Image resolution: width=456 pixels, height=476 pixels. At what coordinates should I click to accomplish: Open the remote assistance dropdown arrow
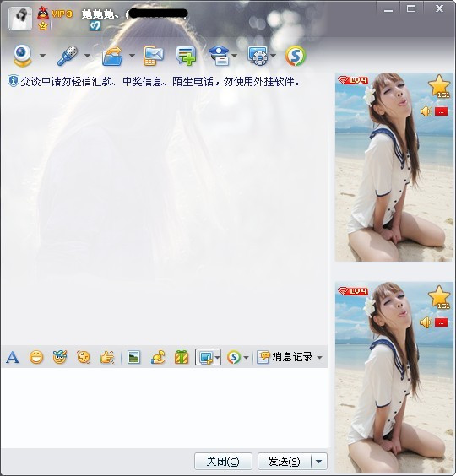[x=273, y=56]
